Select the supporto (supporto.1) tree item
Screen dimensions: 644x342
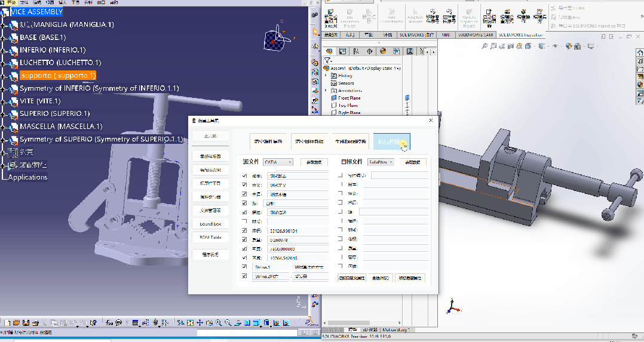(x=57, y=76)
